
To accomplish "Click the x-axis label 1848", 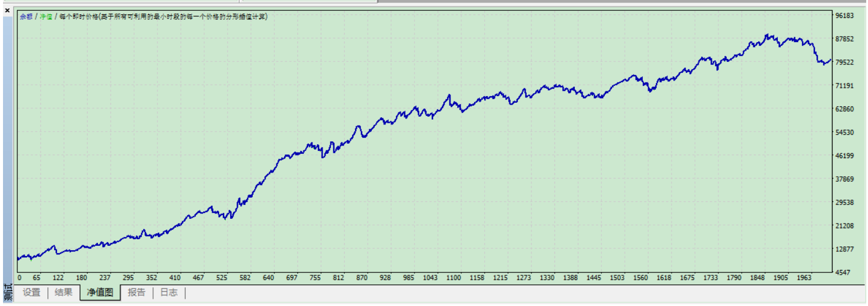I will [757, 278].
